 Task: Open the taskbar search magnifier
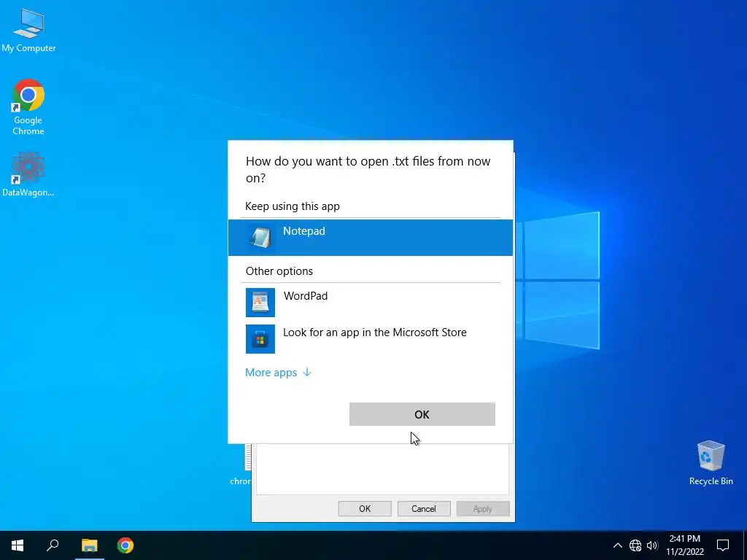[53, 545]
